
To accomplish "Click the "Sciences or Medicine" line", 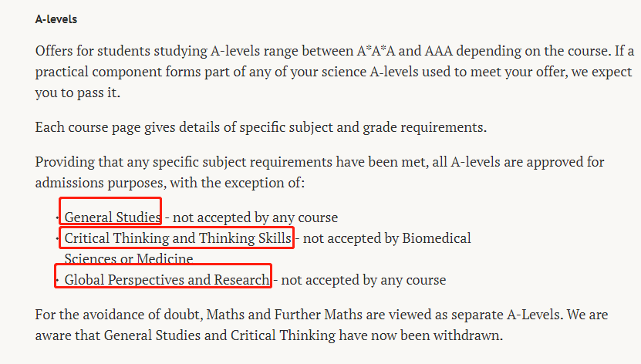I will pyautogui.click(x=129, y=258).
